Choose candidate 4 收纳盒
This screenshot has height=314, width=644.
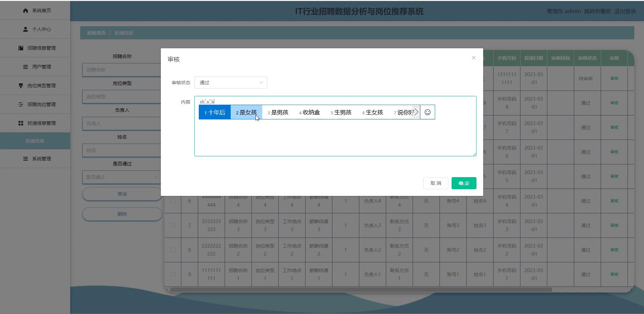[309, 112]
